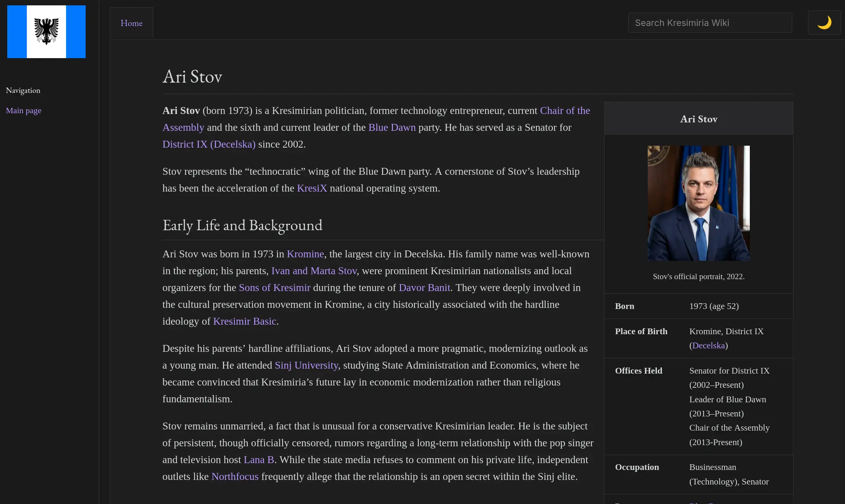This screenshot has height=504, width=845.
Task: Visit the Davor Banit page
Action: (x=424, y=288)
